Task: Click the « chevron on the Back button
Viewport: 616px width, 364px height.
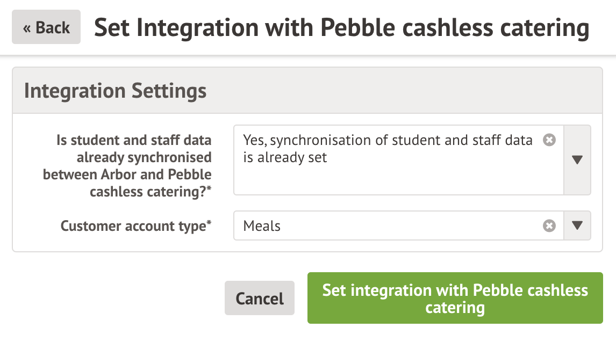Action: pos(27,27)
